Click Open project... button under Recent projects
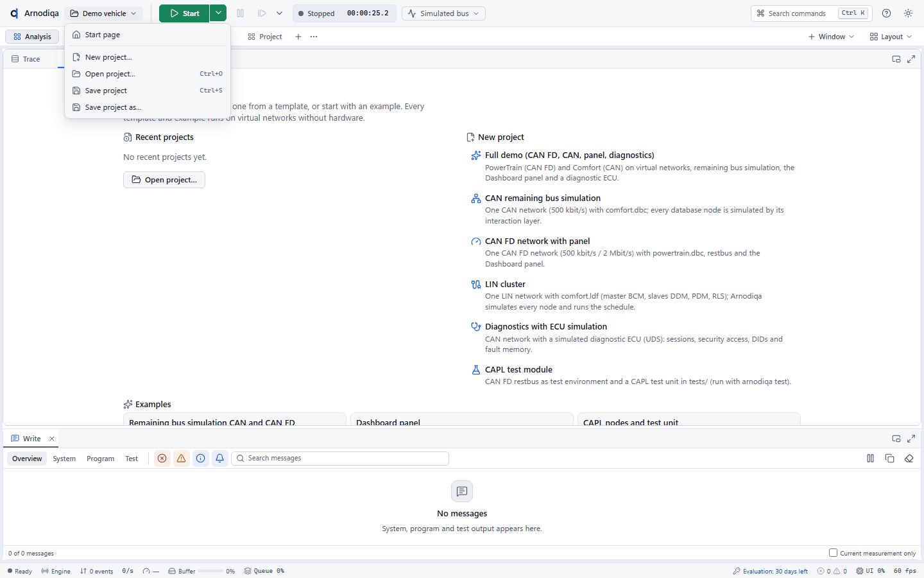This screenshot has height=578, width=924. coord(164,180)
